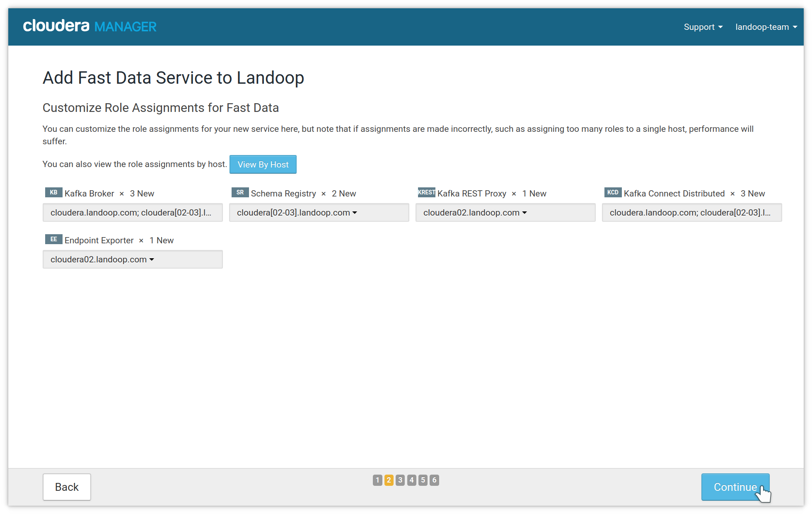This screenshot has width=812, height=514.
Task: Click the View By Host button
Action: pyautogui.click(x=262, y=165)
